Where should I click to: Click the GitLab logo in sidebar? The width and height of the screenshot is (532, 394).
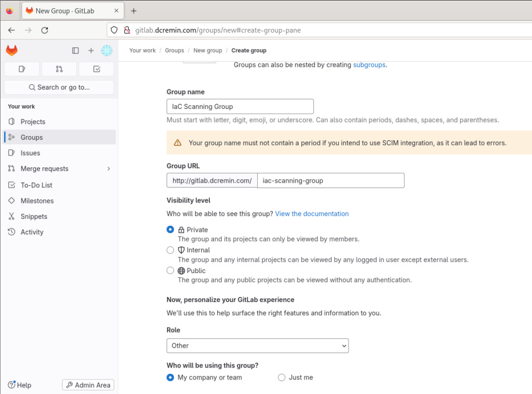click(x=12, y=50)
